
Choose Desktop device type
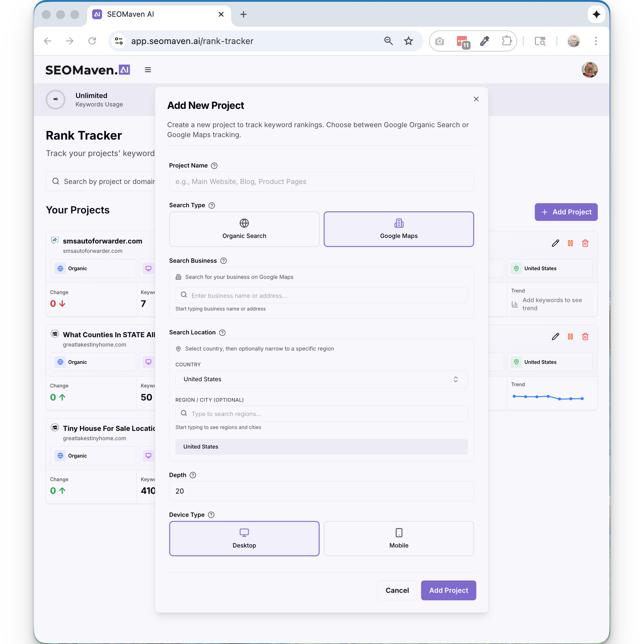click(244, 538)
